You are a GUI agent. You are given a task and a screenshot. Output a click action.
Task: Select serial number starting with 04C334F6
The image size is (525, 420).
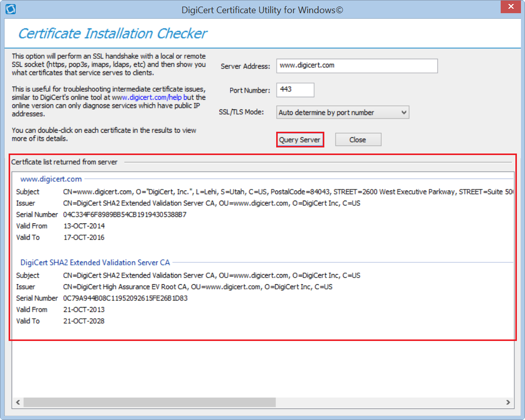click(x=125, y=215)
